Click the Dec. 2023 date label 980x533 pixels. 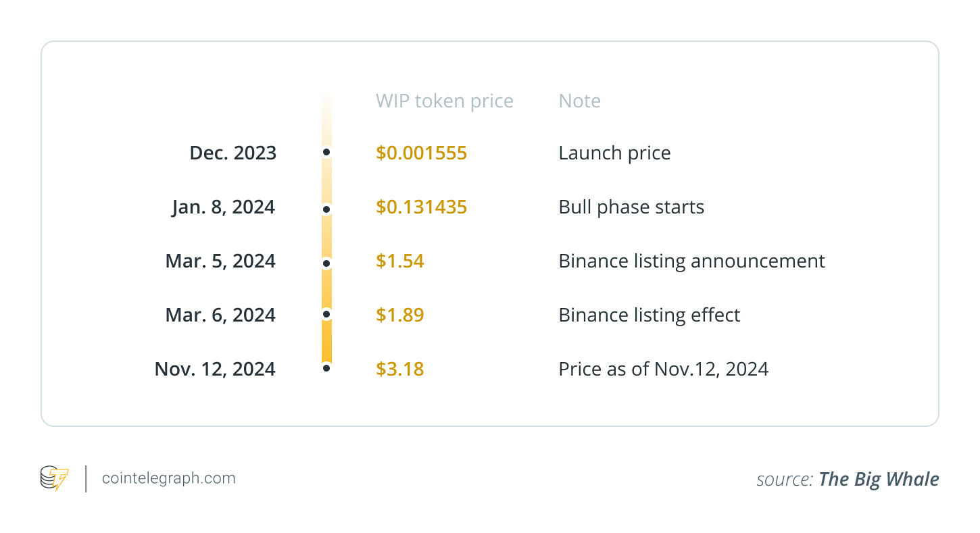(x=232, y=153)
